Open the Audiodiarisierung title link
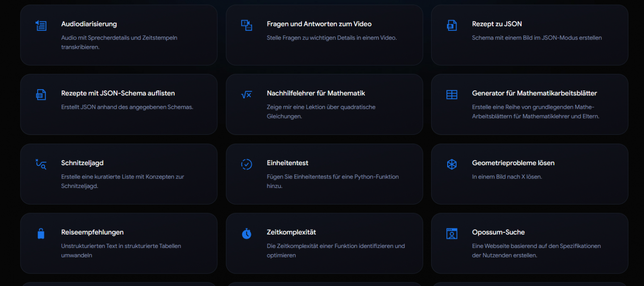Viewport: 644px width, 286px height. 89,24
